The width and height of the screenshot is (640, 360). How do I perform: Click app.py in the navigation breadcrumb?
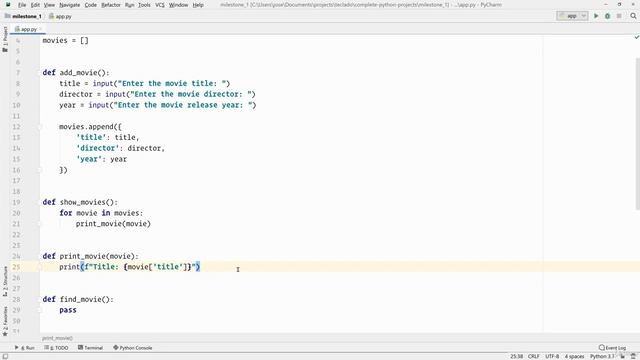[60, 16]
